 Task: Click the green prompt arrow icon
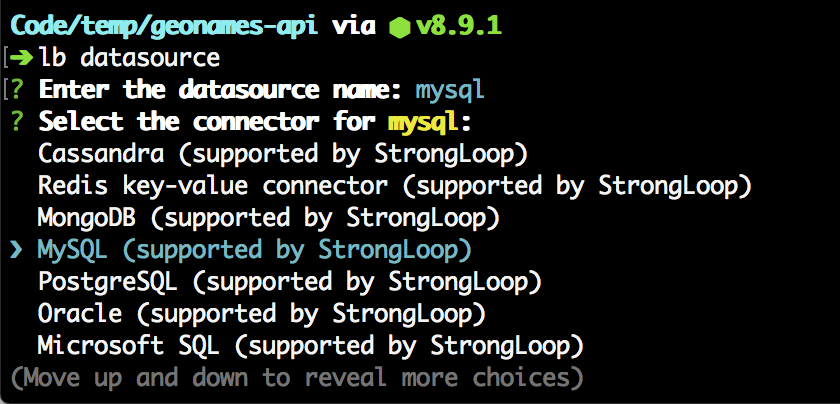pyautogui.click(x=21, y=58)
